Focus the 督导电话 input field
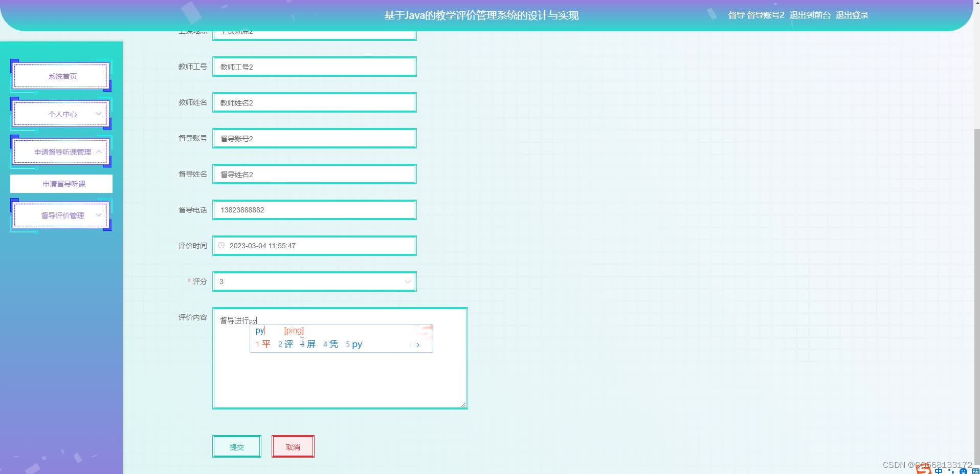 (315, 210)
